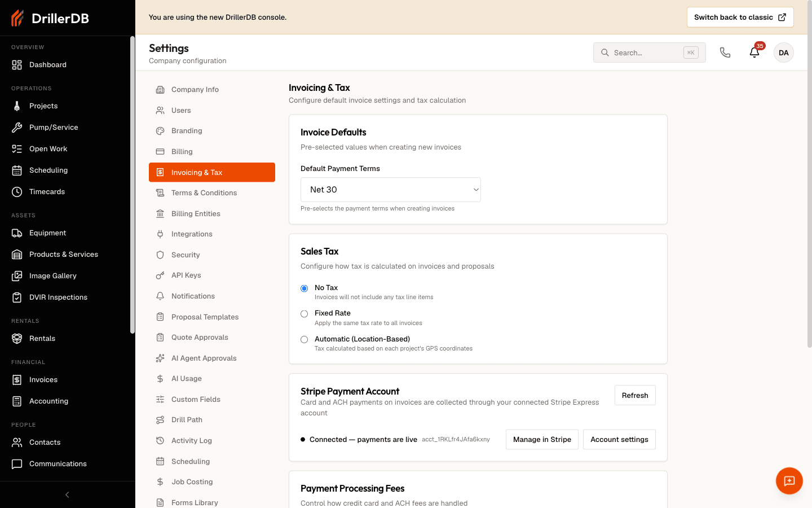Click the DVIR Inspections clipboard icon
Screen dimensions: 812x508
17,297
